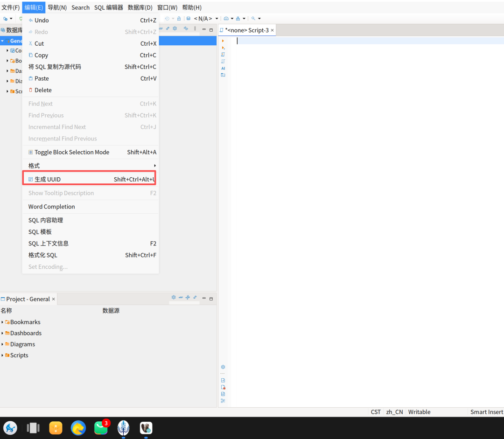Click Word Completion in the menu

click(91, 207)
